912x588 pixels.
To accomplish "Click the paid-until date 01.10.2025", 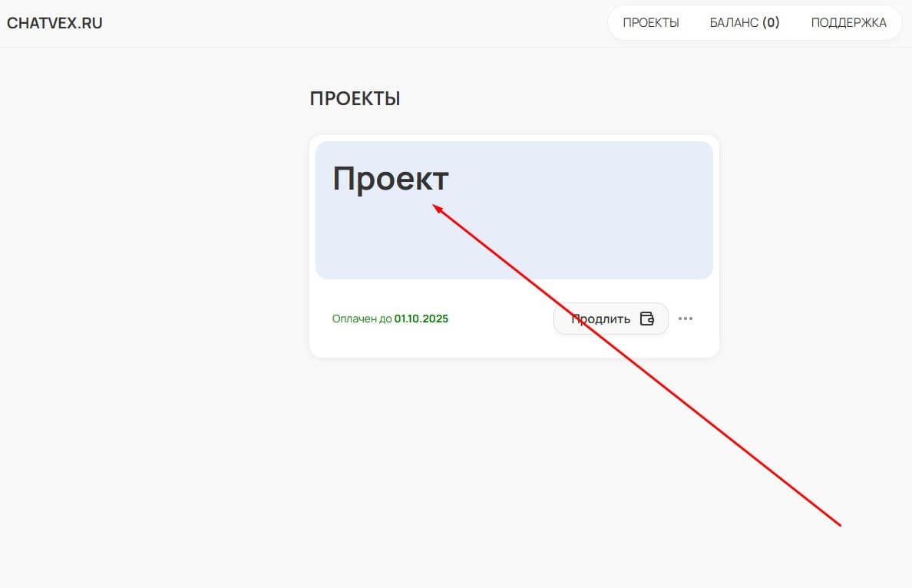I will 421,319.
